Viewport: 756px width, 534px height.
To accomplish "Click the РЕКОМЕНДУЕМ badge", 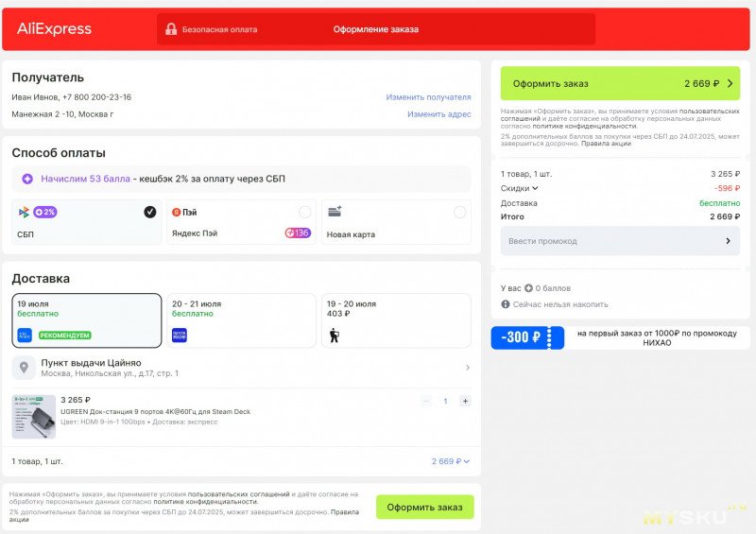I will [65, 336].
